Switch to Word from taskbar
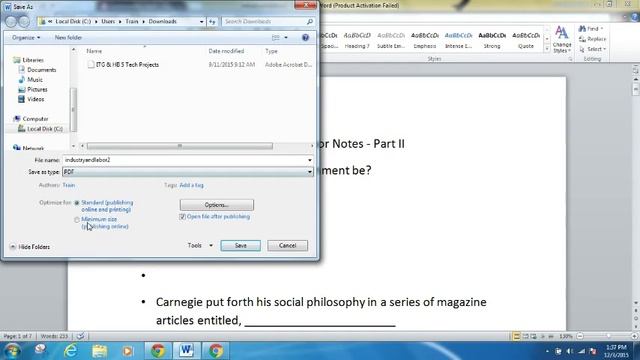640x360 pixels. coord(187,351)
